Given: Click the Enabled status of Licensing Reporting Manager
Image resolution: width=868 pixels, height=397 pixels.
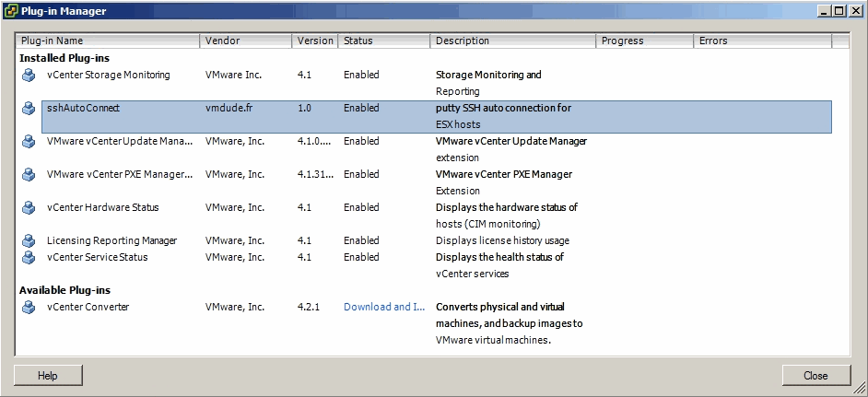Looking at the screenshot, I should tap(361, 240).
